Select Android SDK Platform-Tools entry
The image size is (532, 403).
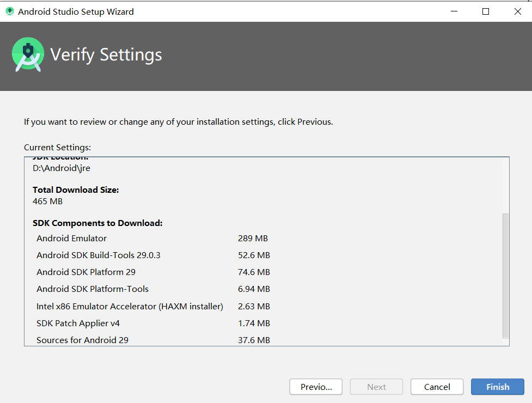(154, 289)
